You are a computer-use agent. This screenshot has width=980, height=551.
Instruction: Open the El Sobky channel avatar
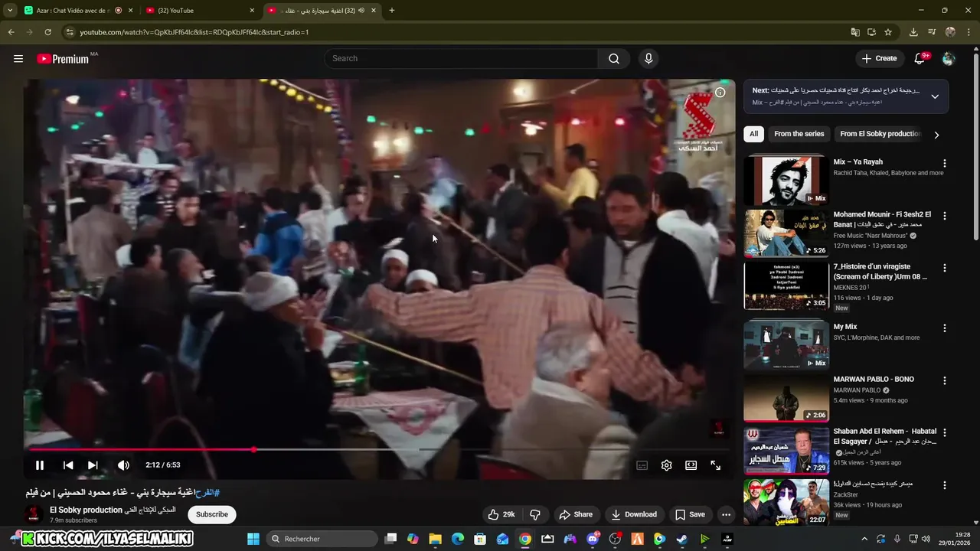(x=33, y=514)
